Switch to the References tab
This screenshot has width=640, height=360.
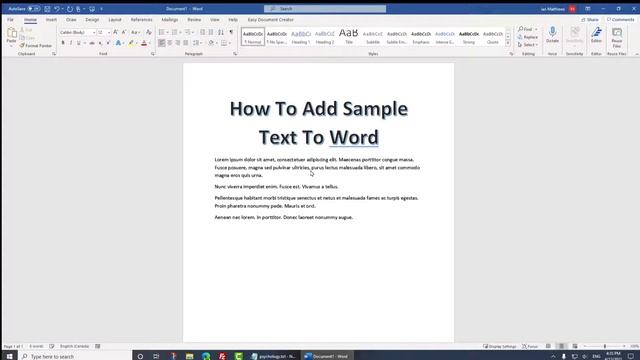click(x=141, y=20)
